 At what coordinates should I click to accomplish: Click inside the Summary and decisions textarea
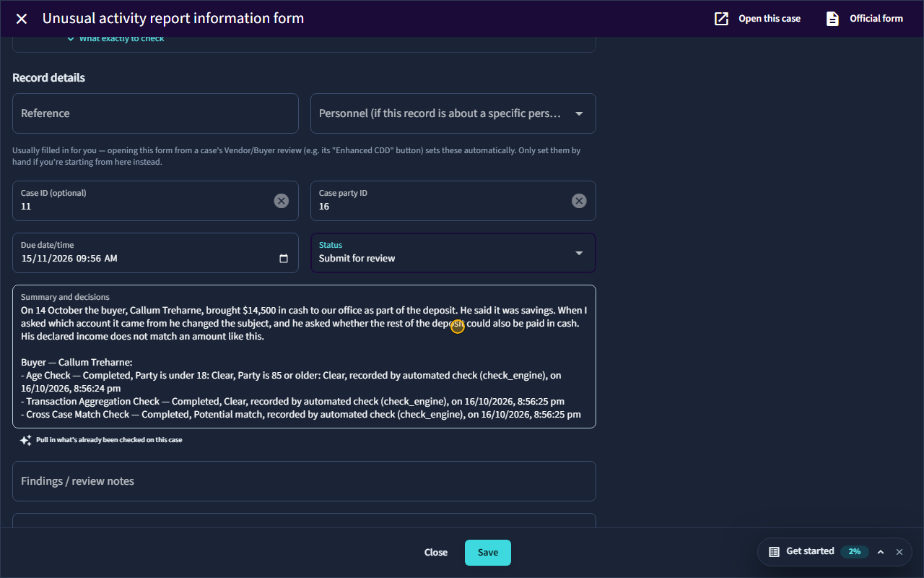(304, 357)
